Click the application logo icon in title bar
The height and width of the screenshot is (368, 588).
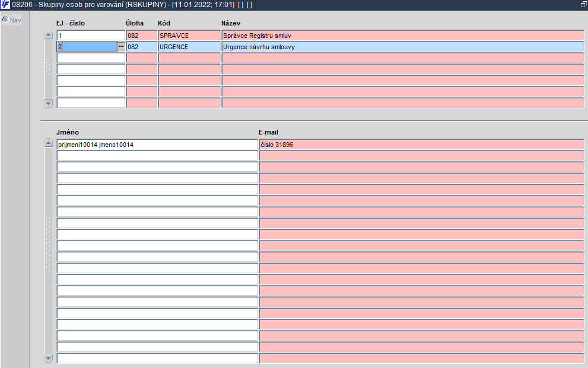point(5,5)
